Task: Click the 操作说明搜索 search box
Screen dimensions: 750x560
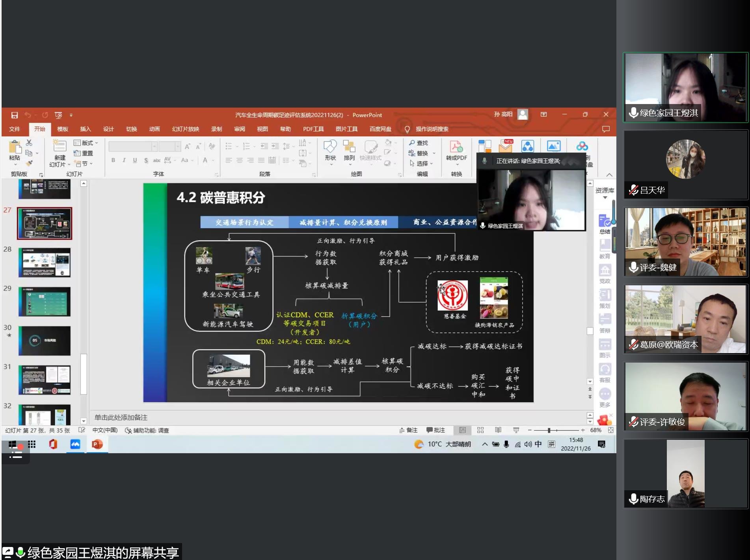Action: (432, 129)
